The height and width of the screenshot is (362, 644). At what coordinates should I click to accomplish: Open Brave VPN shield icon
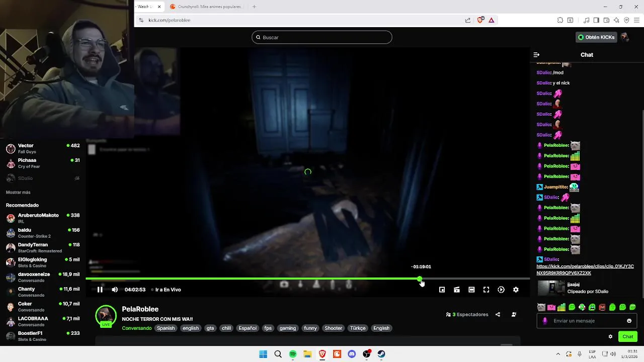pyautogui.click(x=626, y=20)
